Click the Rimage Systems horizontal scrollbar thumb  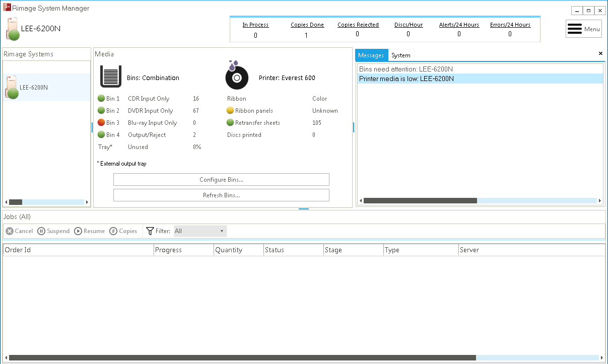(x=16, y=202)
